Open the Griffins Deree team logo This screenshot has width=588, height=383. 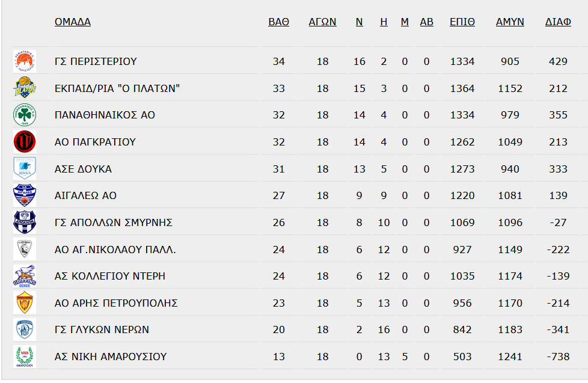click(x=25, y=276)
